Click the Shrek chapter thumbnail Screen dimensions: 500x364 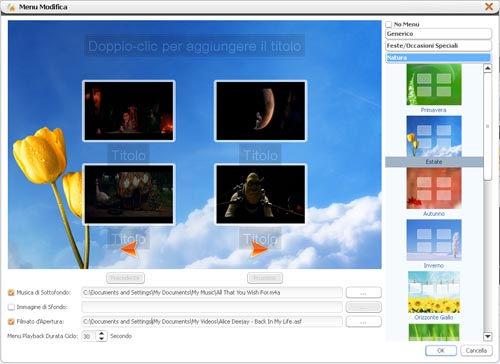[x=260, y=194]
